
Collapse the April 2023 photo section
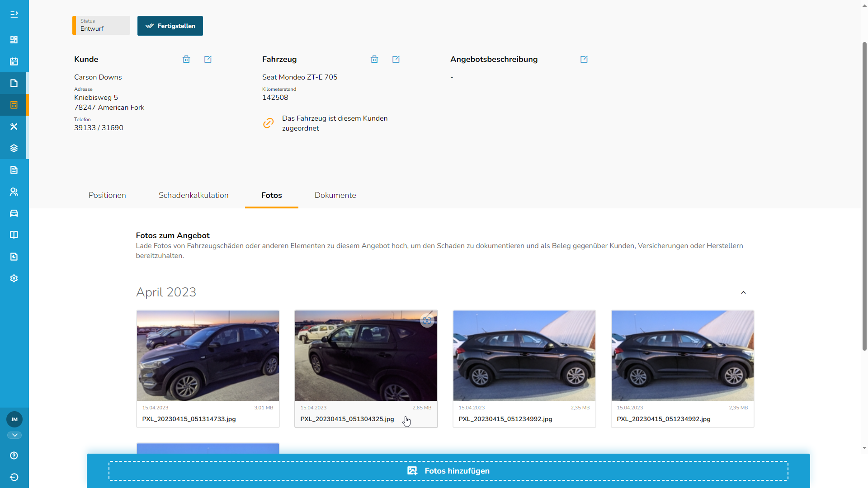pyautogui.click(x=743, y=292)
